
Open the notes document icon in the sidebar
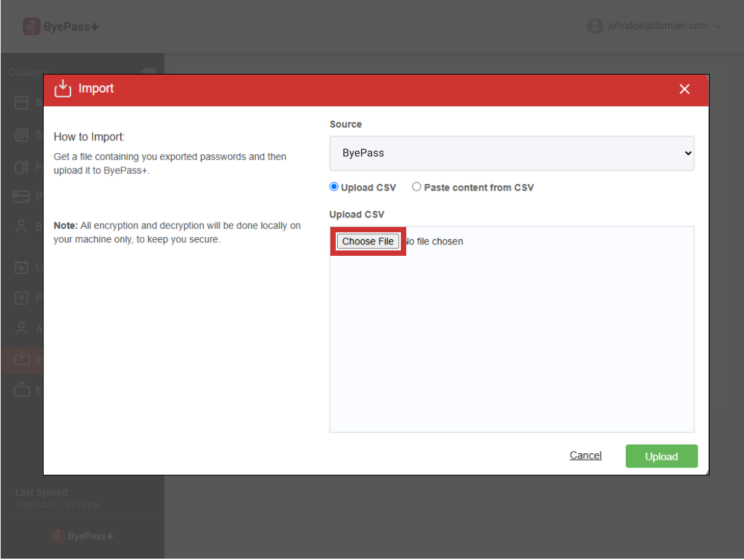pos(21,135)
